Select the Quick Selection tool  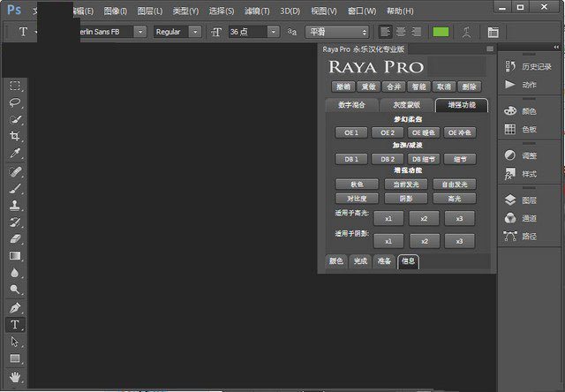point(15,119)
